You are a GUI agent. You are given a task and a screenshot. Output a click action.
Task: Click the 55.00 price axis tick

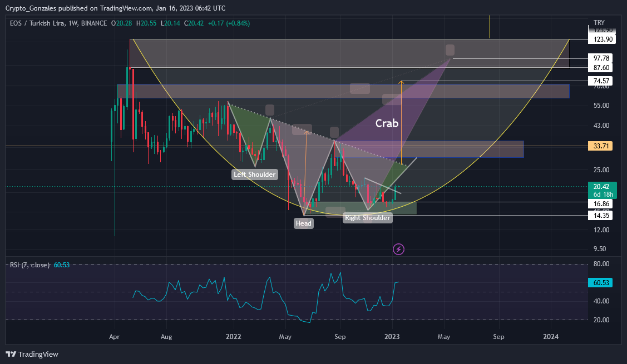coord(601,106)
